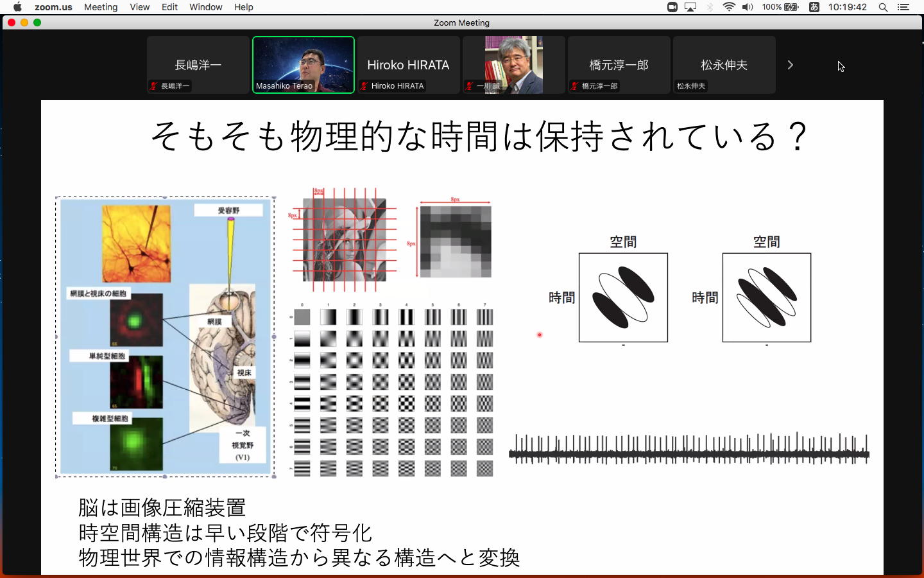
Task: Enter full screen with the green button
Action: click(37, 22)
